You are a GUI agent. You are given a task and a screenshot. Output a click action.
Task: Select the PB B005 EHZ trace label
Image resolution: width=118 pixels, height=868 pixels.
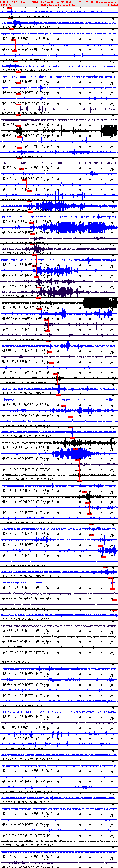point(27,81)
